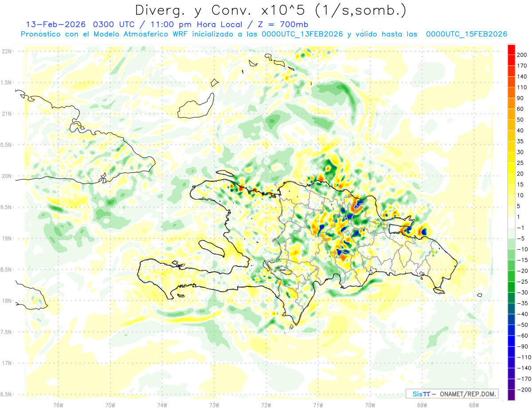The image size is (532, 411).
Task: Click the '69W' longitude label
Action: click(422, 405)
